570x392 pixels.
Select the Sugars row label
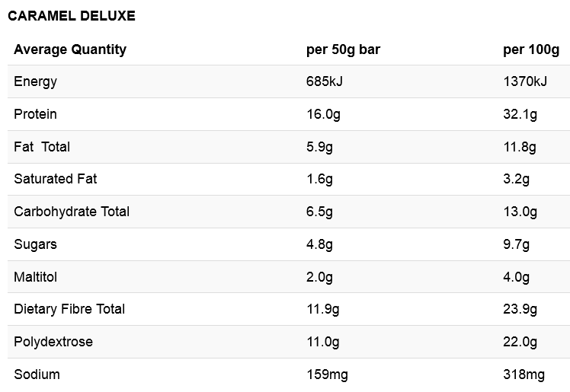tap(35, 244)
